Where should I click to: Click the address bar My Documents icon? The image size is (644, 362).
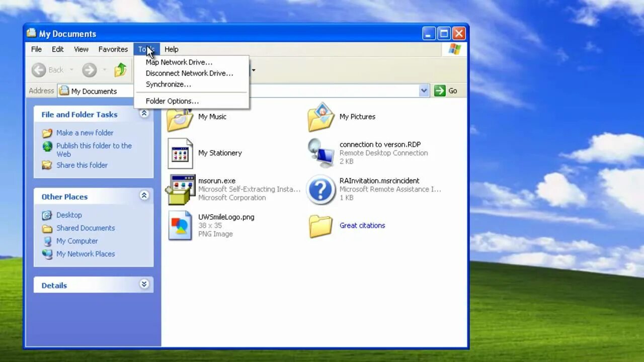pyautogui.click(x=64, y=91)
